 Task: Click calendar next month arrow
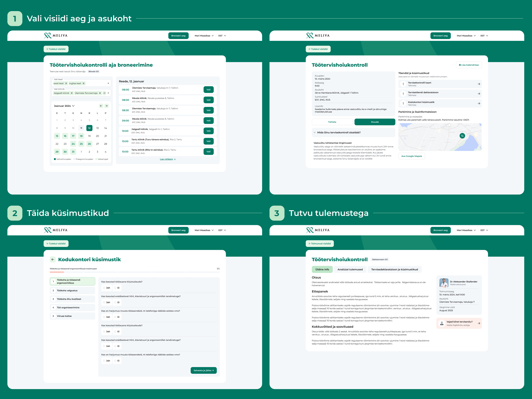tap(107, 106)
